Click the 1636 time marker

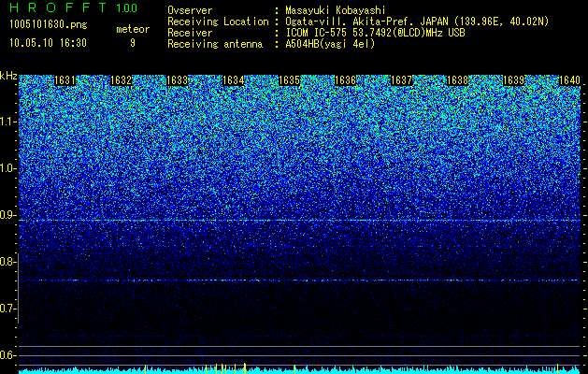pos(345,80)
